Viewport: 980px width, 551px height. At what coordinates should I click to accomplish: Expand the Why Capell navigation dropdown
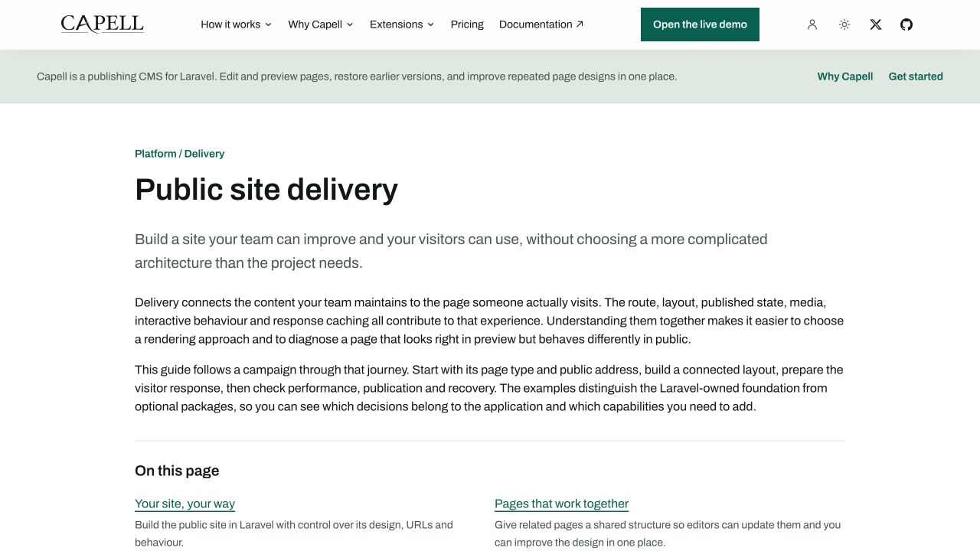321,24
